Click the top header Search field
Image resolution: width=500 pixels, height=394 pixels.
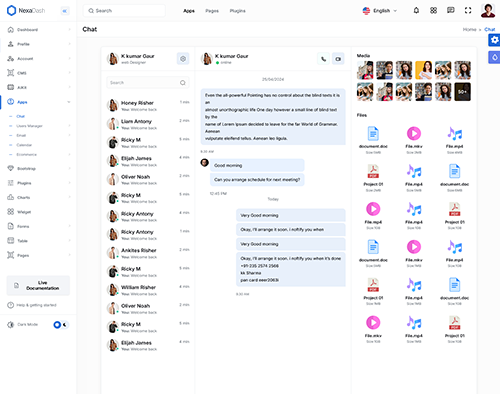(x=124, y=11)
